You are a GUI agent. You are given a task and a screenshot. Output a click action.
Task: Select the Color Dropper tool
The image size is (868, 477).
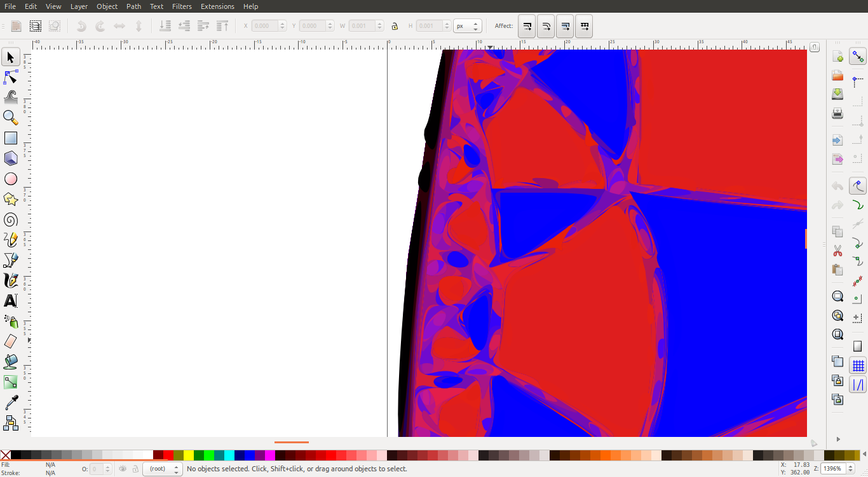(x=11, y=403)
